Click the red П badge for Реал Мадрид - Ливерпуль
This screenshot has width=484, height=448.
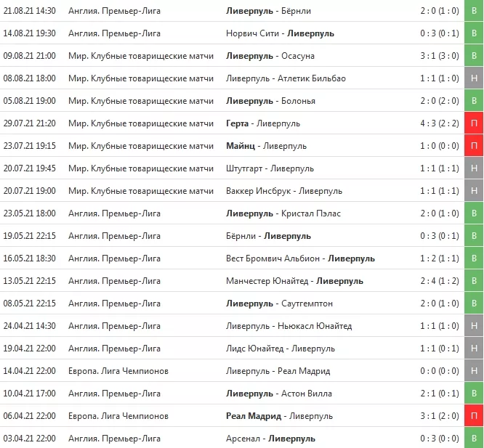pyautogui.click(x=474, y=416)
